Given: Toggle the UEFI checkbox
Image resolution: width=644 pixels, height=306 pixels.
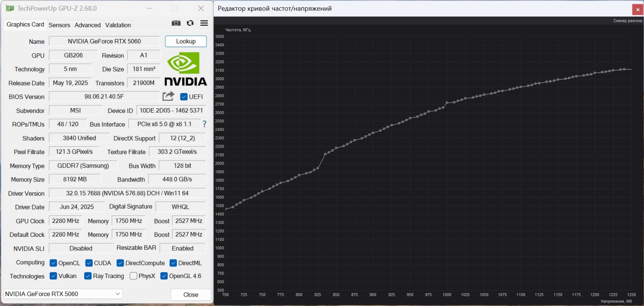Looking at the screenshot, I should [x=184, y=97].
